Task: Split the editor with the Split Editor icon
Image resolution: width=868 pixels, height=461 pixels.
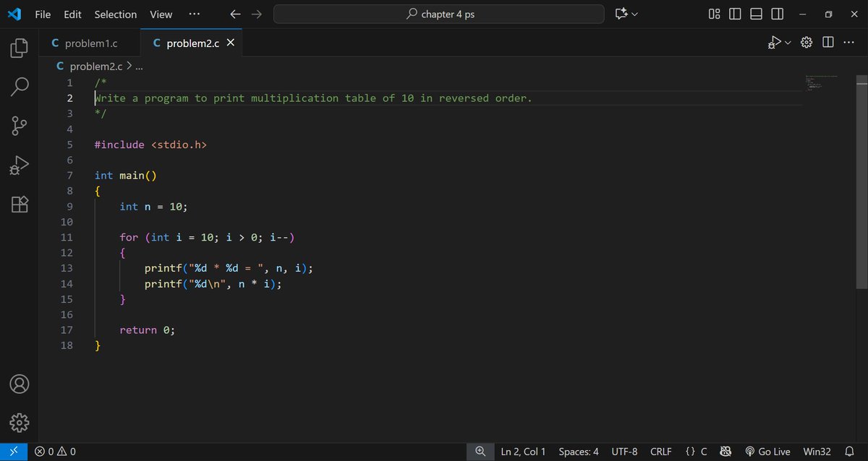Action: (827, 42)
